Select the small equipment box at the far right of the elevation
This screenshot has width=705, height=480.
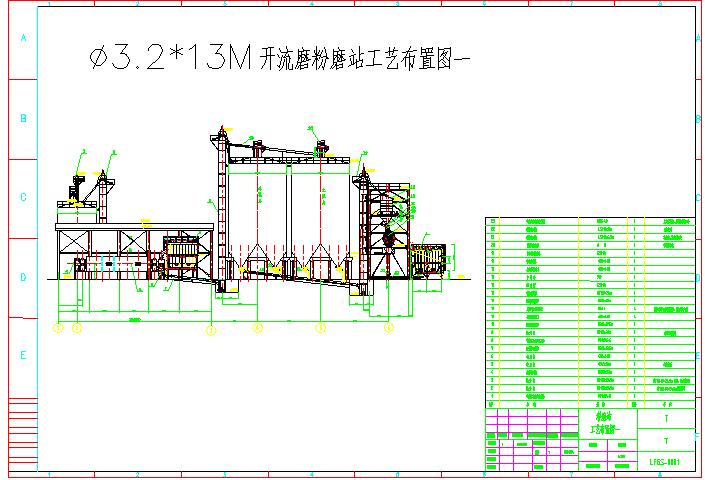pos(429,258)
